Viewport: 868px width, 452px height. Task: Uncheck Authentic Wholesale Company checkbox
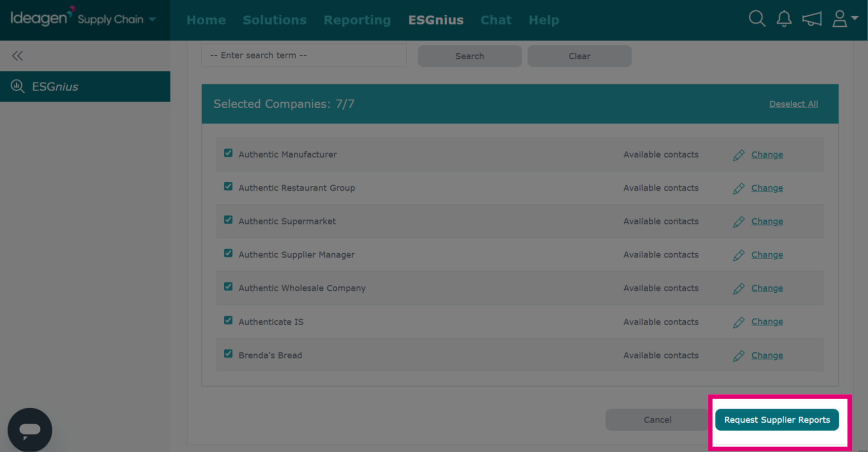pos(228,287)
